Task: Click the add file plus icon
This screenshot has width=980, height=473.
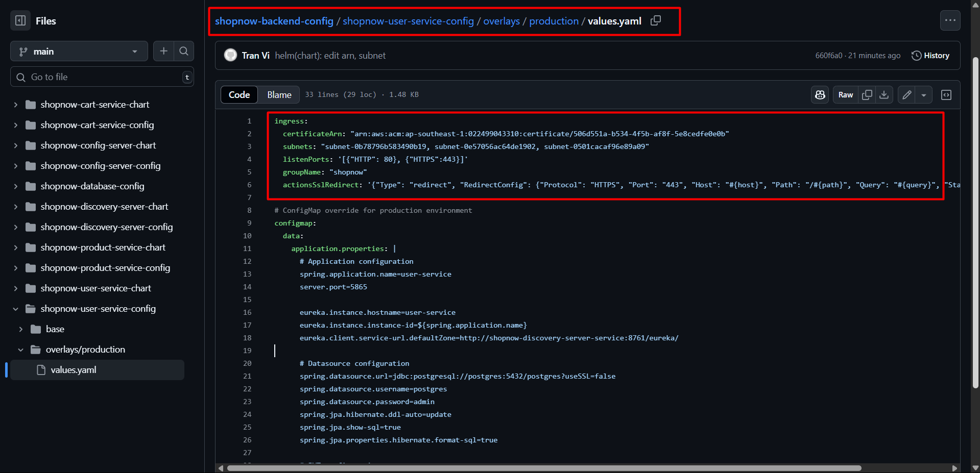Action: (x=163, y=51)
